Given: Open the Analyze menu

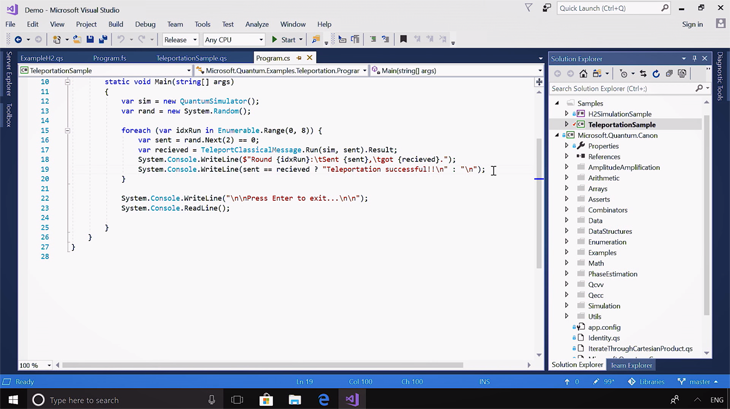Looking at the screenshot, I should (257, 24).
